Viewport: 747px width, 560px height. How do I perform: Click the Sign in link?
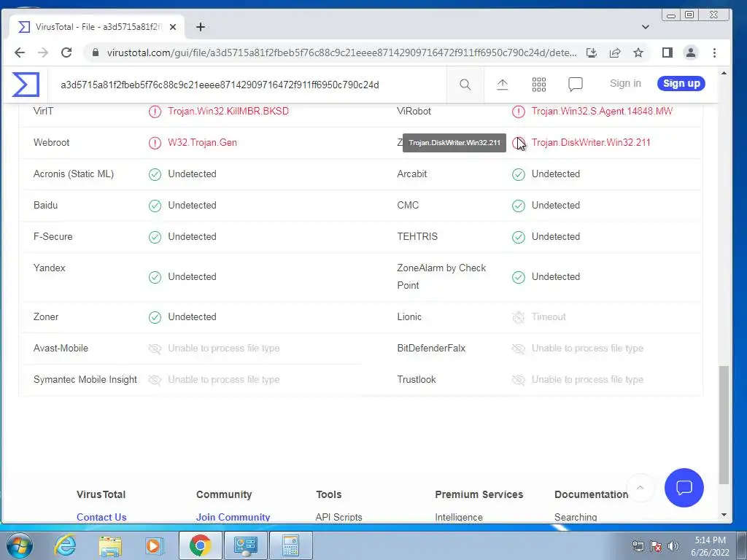pos(625,83)
